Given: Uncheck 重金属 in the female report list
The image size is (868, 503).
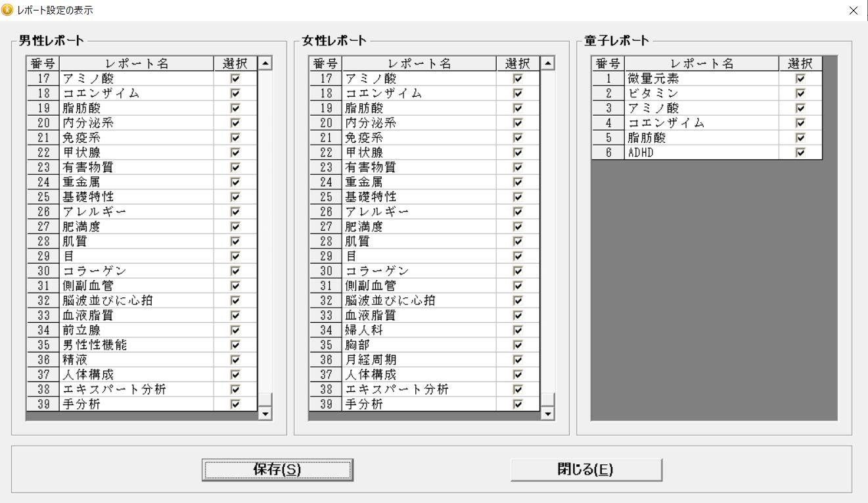Looking at the screenshot, I should pos(518,182).
